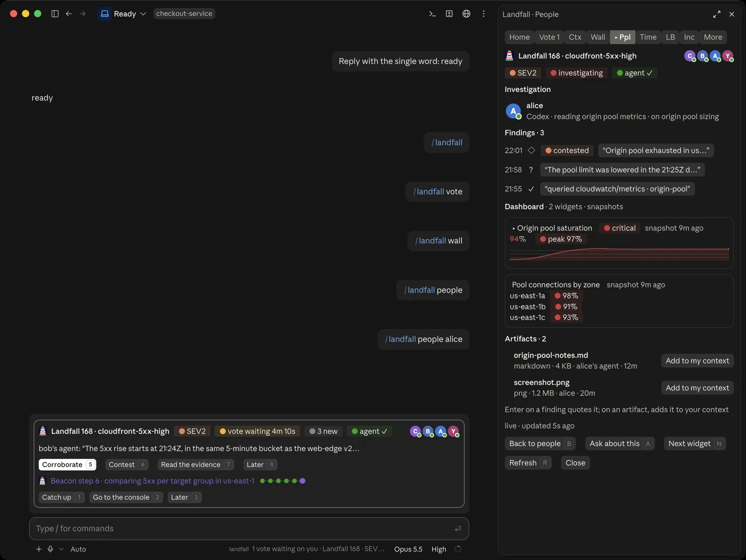Click the globe browser icon
Screen dimensions: 746x560
(x=466, y=14)
